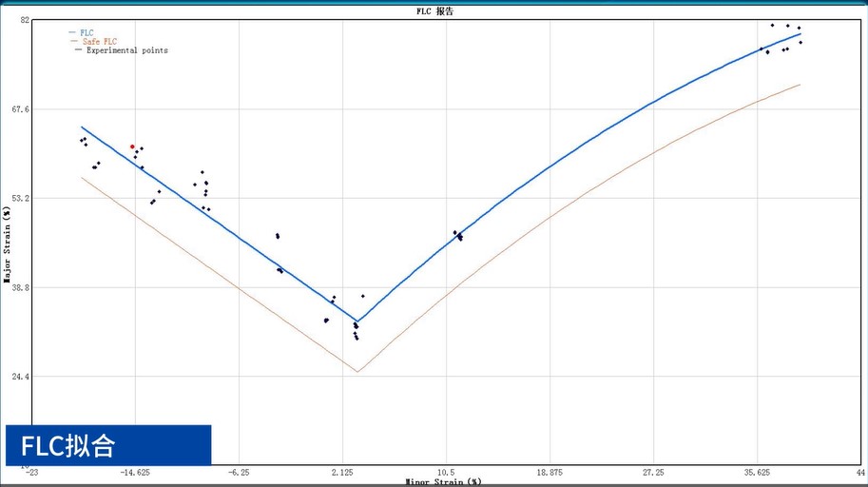The image size is (868, 487).
Task: Click the lowest vertex of orange Safe FLC curve
Action: (357, 371)
